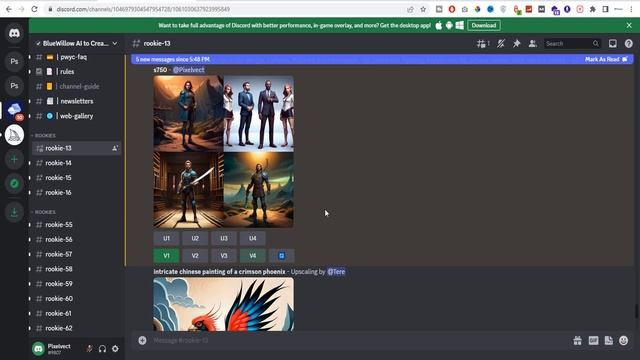
Task: Click the U4 upscale button
Action: (253, 238)
